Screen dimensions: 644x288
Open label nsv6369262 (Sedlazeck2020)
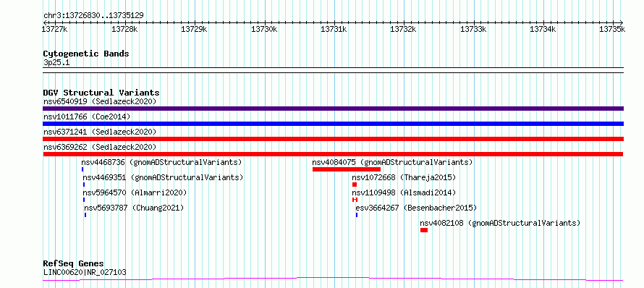[x=100, y=147]
